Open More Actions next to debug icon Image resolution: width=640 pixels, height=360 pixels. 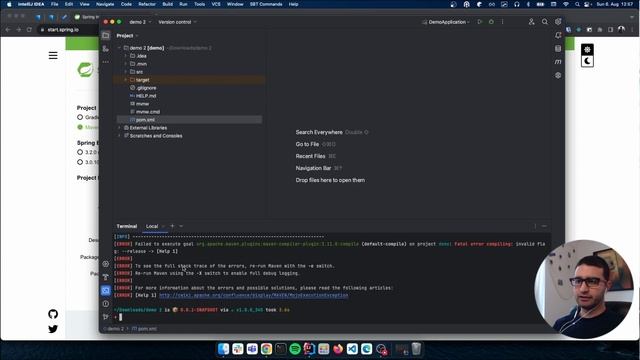point(502,22)
